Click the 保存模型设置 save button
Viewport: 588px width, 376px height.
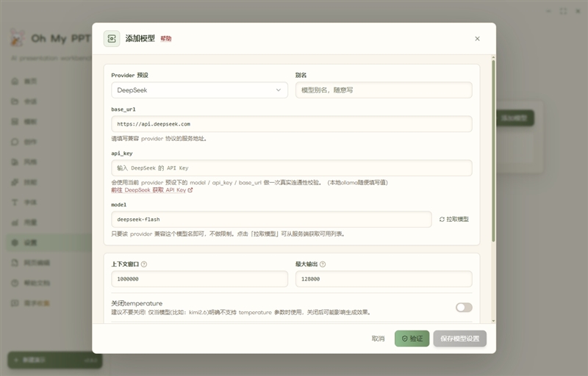(x=460, y=339)
